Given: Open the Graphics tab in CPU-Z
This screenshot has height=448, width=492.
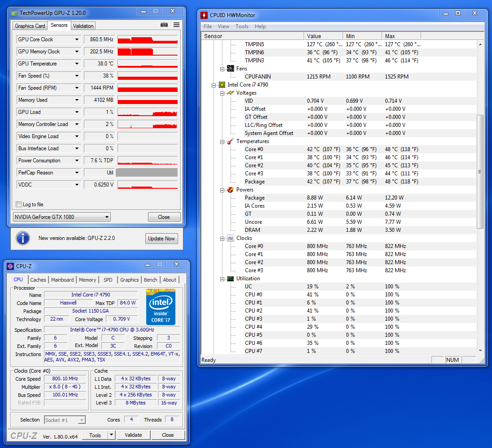Looking at the screenshot, I should pyautogui.click(x=129, y=279).
